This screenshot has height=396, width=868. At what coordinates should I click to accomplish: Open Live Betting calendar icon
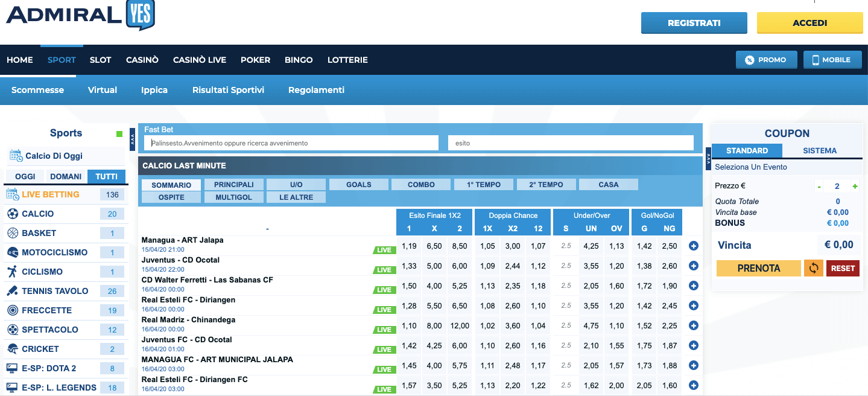(12, 194)
